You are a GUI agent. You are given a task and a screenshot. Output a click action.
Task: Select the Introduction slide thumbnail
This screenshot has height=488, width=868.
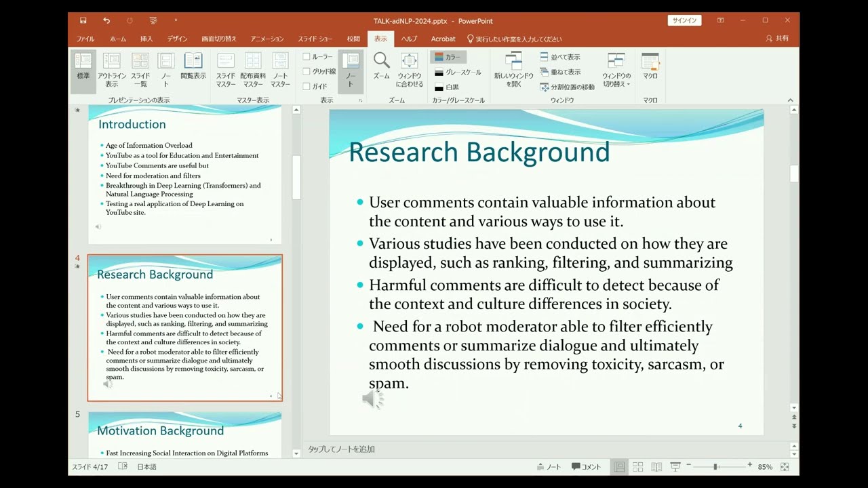click(184, 176)
